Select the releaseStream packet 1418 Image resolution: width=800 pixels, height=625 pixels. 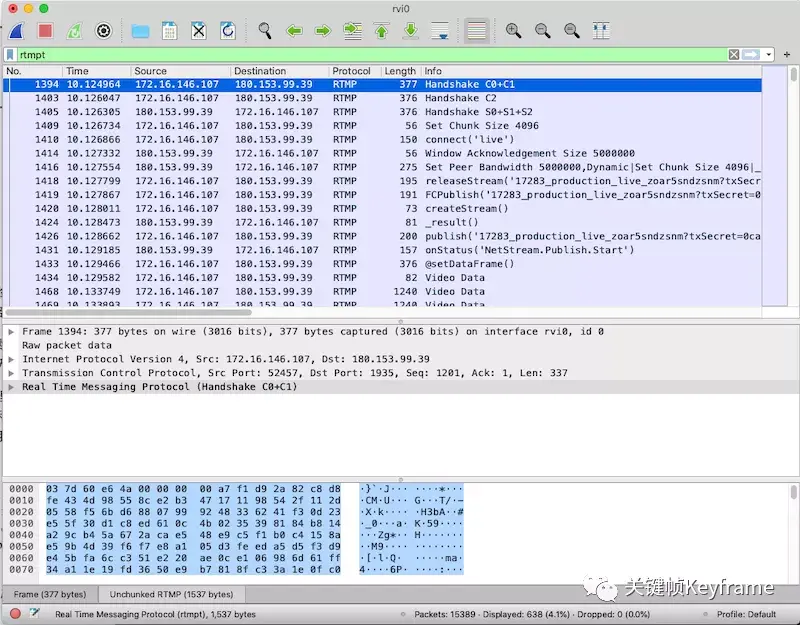pyautogui.click(x=383, y=181)
